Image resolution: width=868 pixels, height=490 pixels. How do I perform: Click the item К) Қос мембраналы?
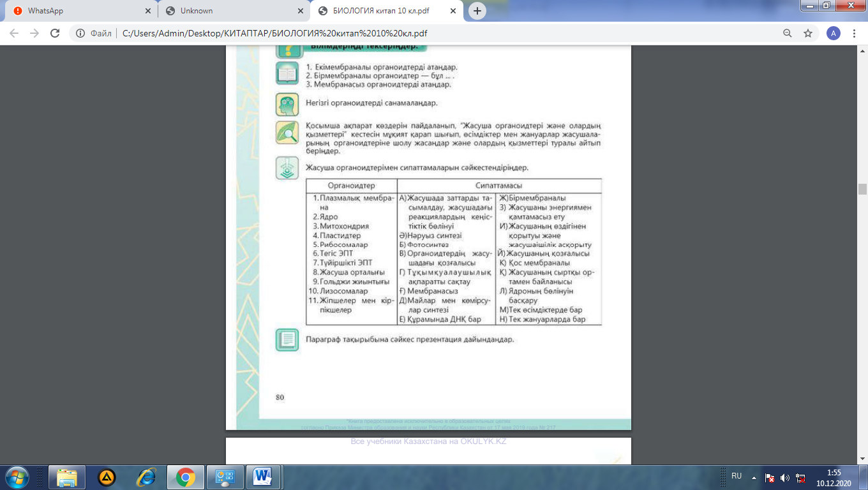click(x=535, y=263)
